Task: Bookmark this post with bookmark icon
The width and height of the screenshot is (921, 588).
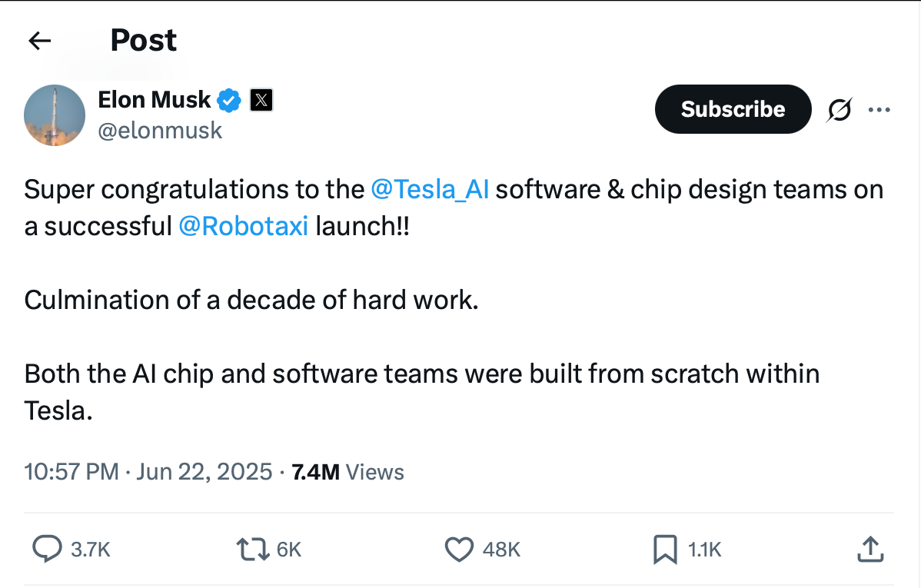Action: pos(665,550)
